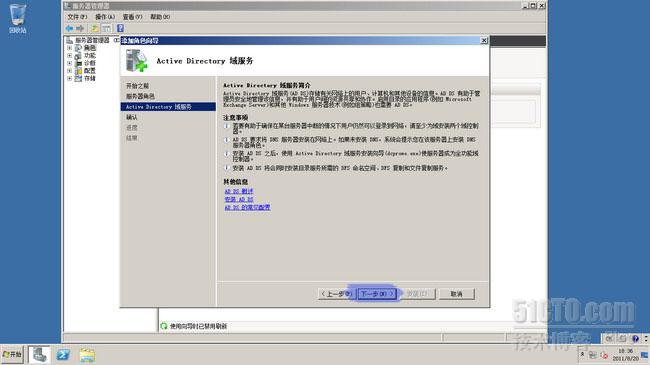
Task: Click the green refresh icon in status line
Action: 164,326
